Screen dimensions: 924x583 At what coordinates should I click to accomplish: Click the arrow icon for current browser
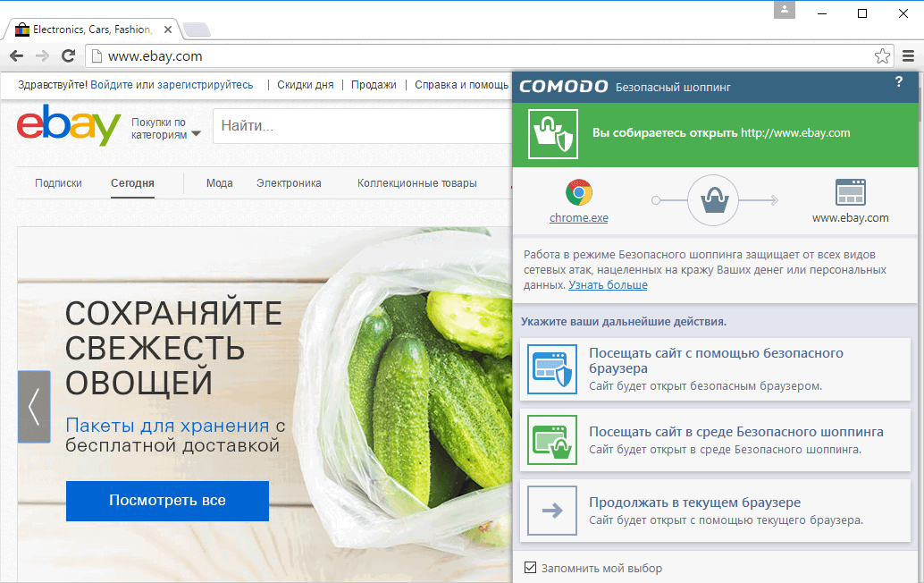[552, 511]
